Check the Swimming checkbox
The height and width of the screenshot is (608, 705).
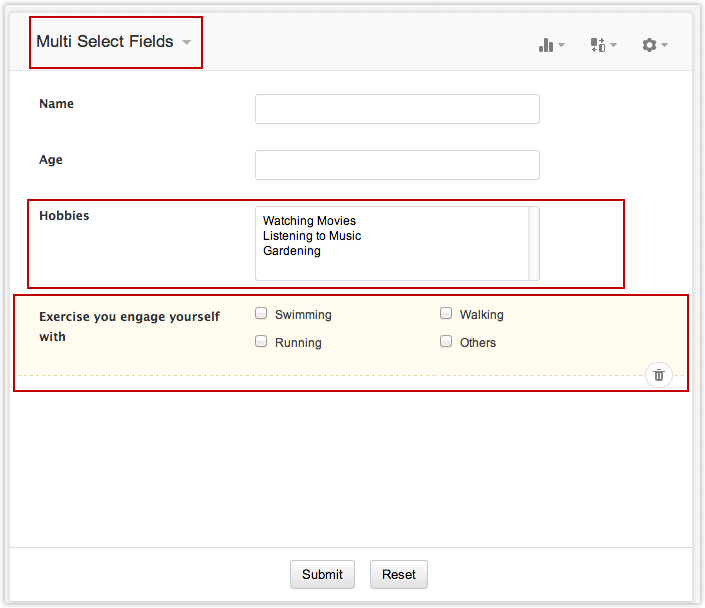(x=261, y=313)
